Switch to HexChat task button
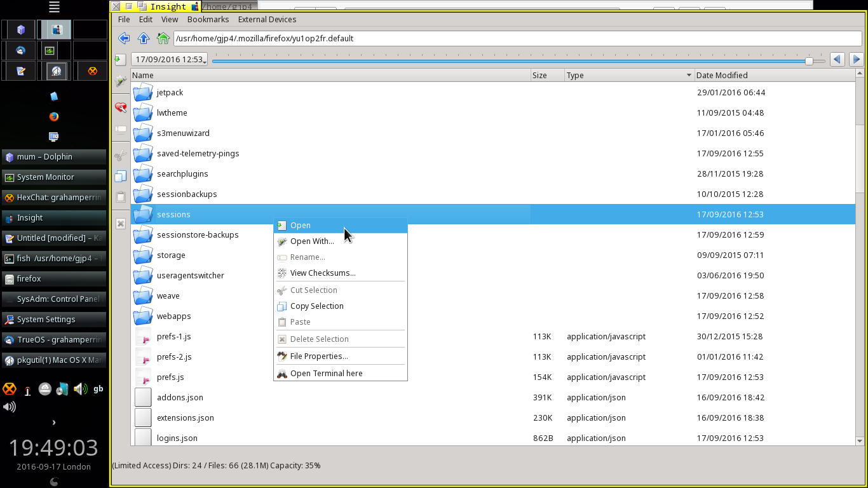868x488 pixels. pyautogui.click(x=54, y=198)
